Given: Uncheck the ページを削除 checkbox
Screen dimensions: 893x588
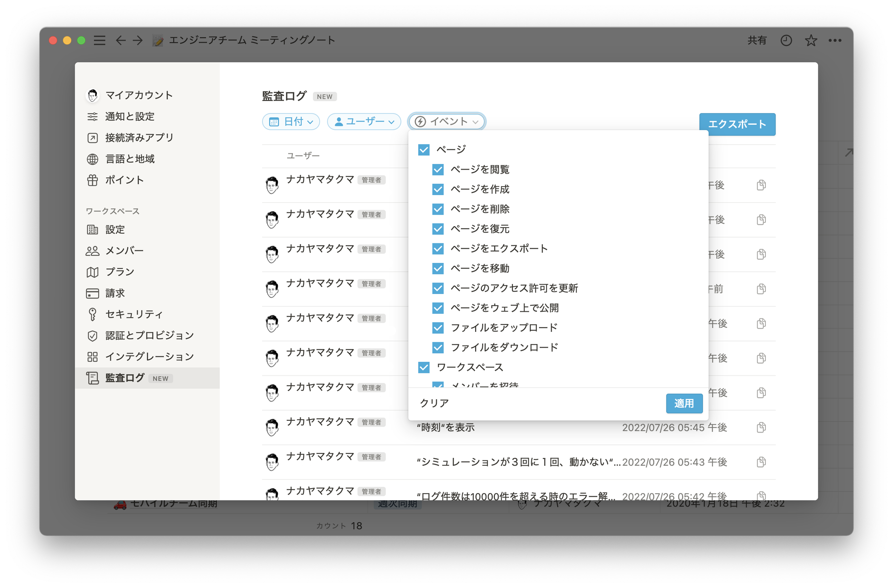Looking at the screenshot, I should [x=438, y=209].
